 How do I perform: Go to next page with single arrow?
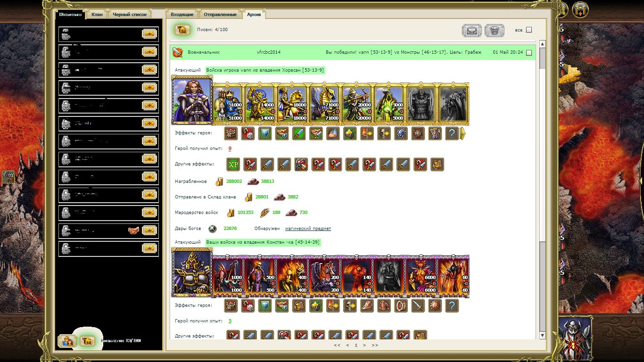(x=364, y=346)
